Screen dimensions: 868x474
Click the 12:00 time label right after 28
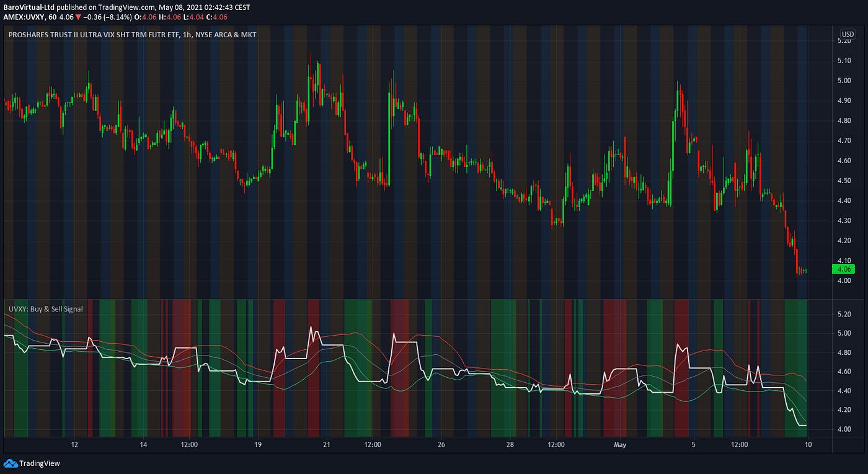pos(556,445)
